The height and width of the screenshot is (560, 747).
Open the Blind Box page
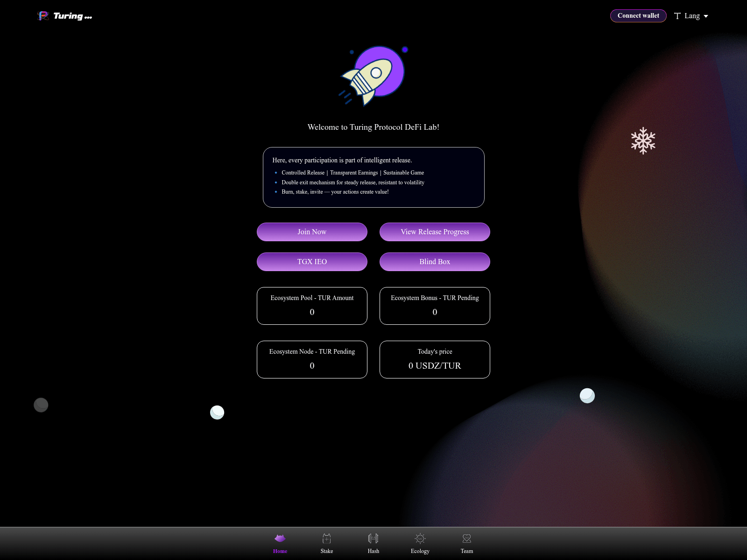click(x=435, y=261)
